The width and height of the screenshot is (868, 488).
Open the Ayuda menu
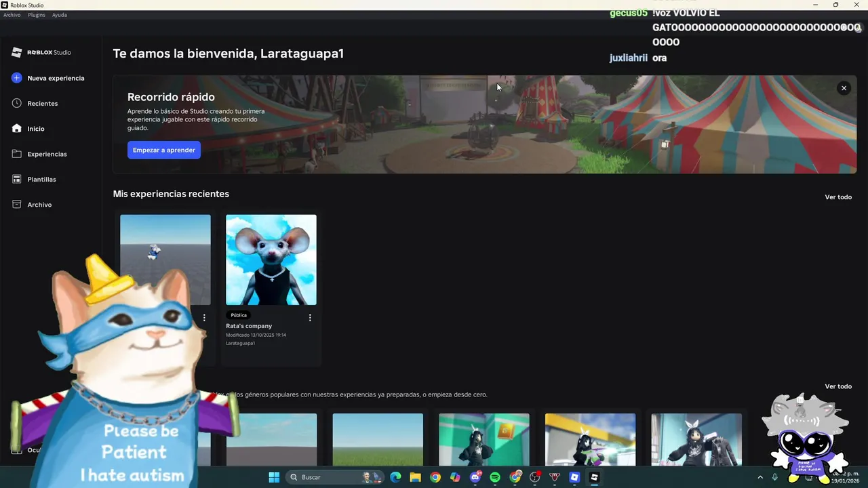pyautogui.click(x=60, y=15)
